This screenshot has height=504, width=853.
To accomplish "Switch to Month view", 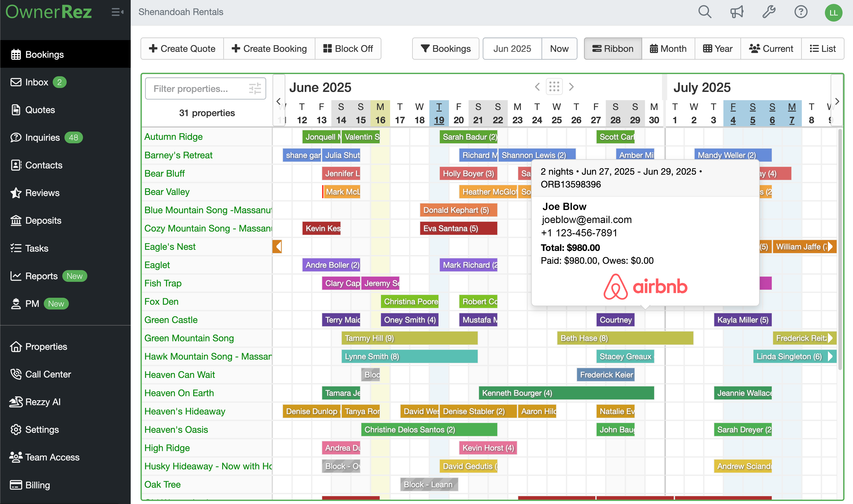I will 668,49.
